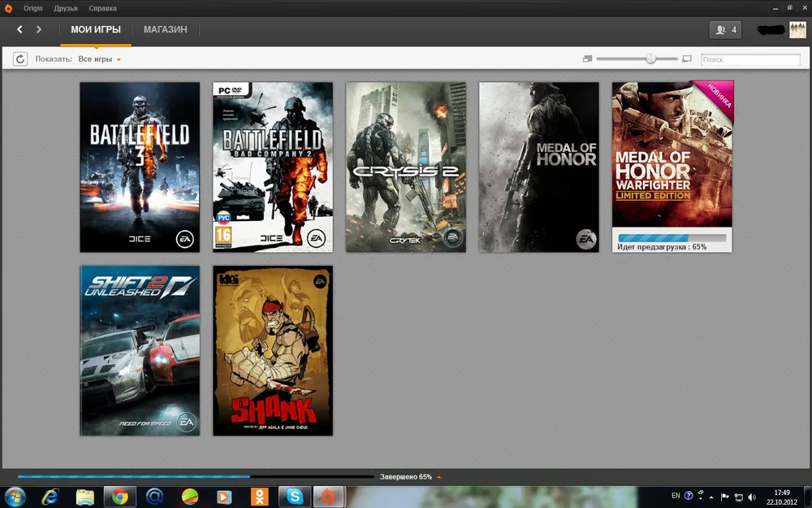Open the 'Справка' menu
The width and height of the screenshot is (812, 508).
coord(103,8)
